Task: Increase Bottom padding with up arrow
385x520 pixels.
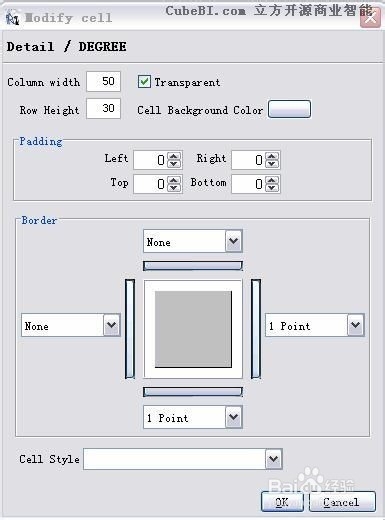Action: coord(272,180)
